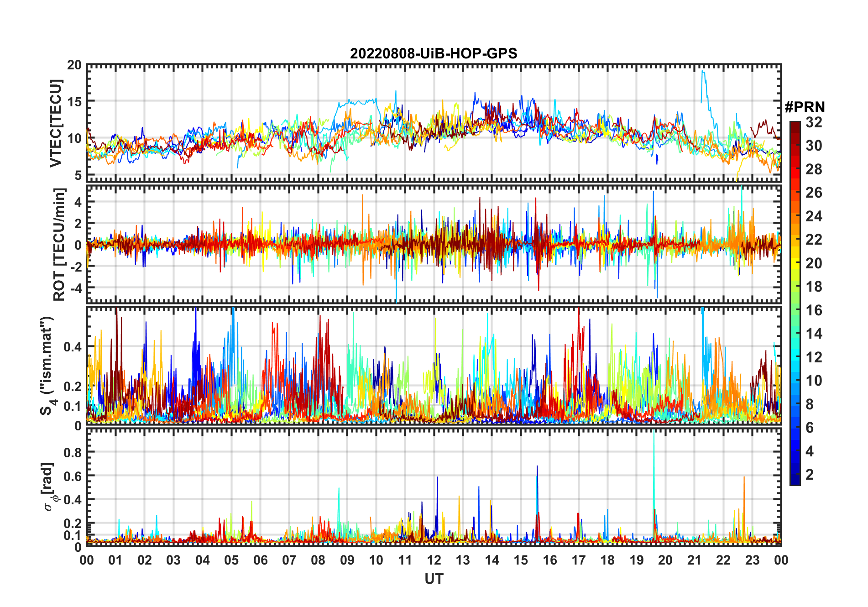Select VTEC axis tick label 5

tap(78, 175)
